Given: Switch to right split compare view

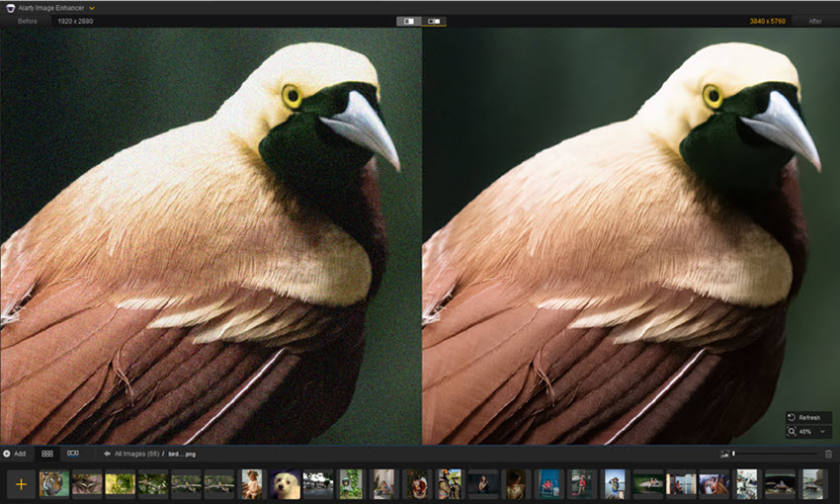Looking at the screenshot, I should (434, 21).
